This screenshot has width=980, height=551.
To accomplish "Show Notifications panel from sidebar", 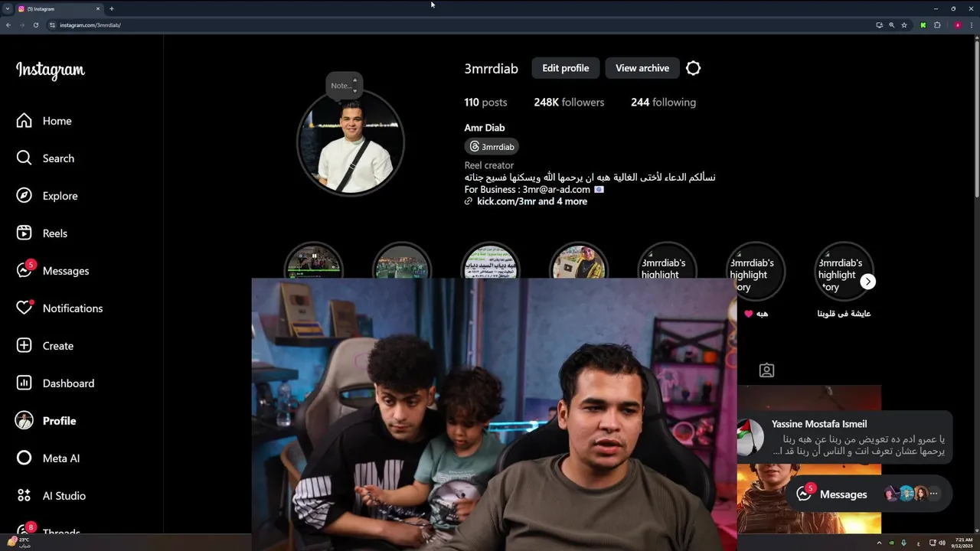I will click(x=60, y=308).
